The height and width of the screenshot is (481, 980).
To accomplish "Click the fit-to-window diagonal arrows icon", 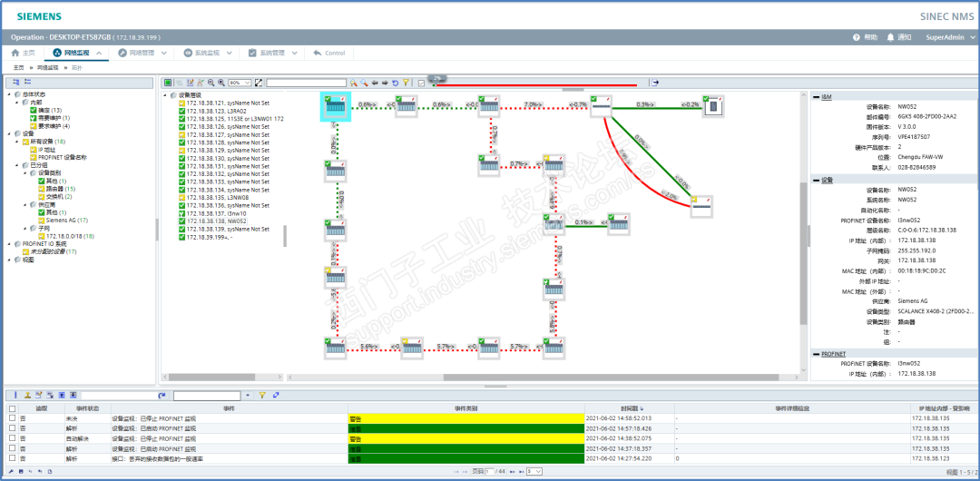I will point(259,83).
